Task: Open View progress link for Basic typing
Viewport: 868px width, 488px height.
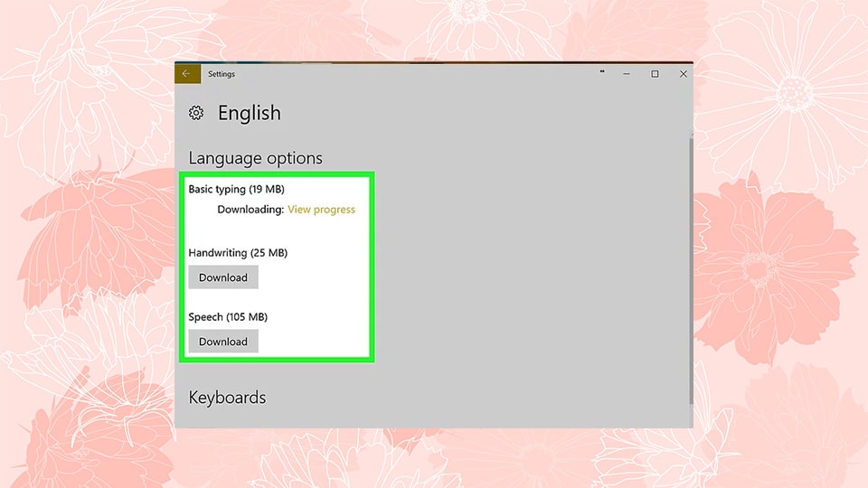Action: [321, 210]
